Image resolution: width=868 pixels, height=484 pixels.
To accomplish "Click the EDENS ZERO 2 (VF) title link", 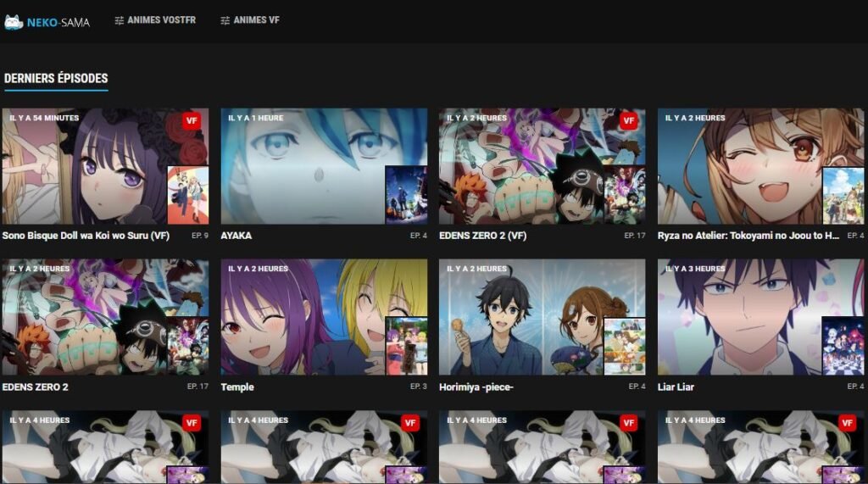I will click(482, 236).
